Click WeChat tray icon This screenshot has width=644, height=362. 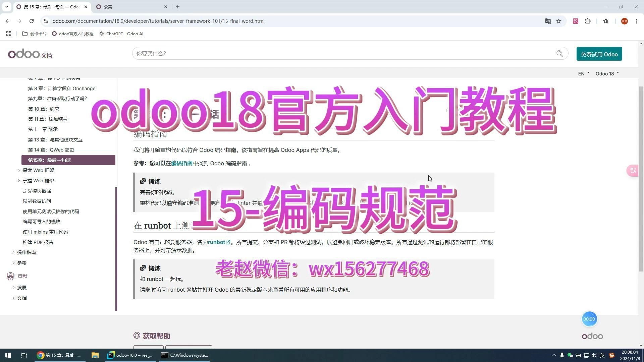570,355
